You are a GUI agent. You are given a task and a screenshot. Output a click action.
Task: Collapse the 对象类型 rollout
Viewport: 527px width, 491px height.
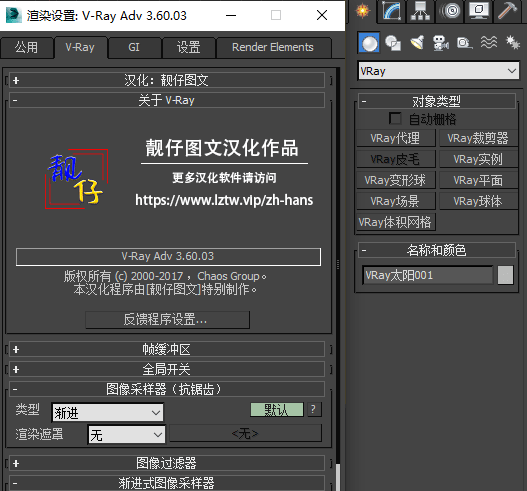click(x=437, y=101)
